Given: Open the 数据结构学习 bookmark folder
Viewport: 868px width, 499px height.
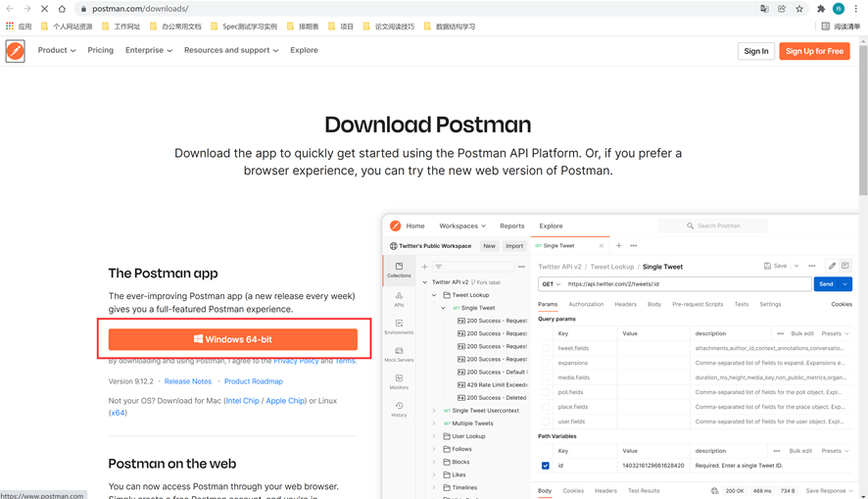Looking at the screenshot, I should (450, 26).
